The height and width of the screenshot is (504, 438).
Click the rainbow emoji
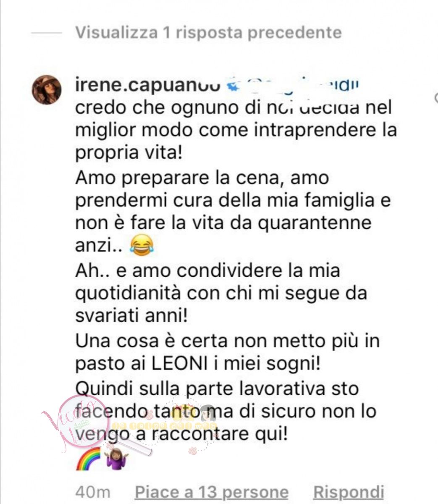click(x=88, y=459)
